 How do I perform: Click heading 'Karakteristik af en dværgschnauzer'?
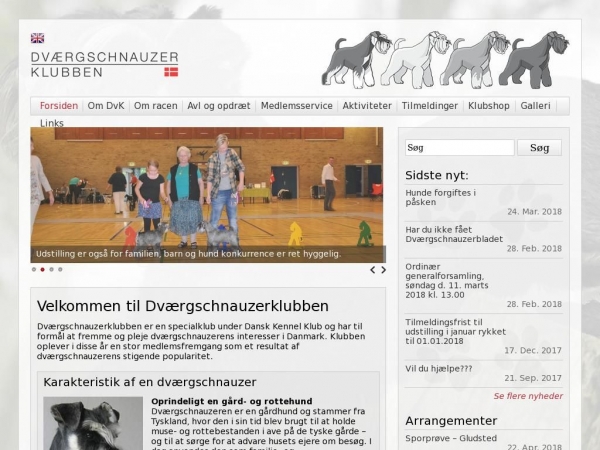(x=150, y=382)
